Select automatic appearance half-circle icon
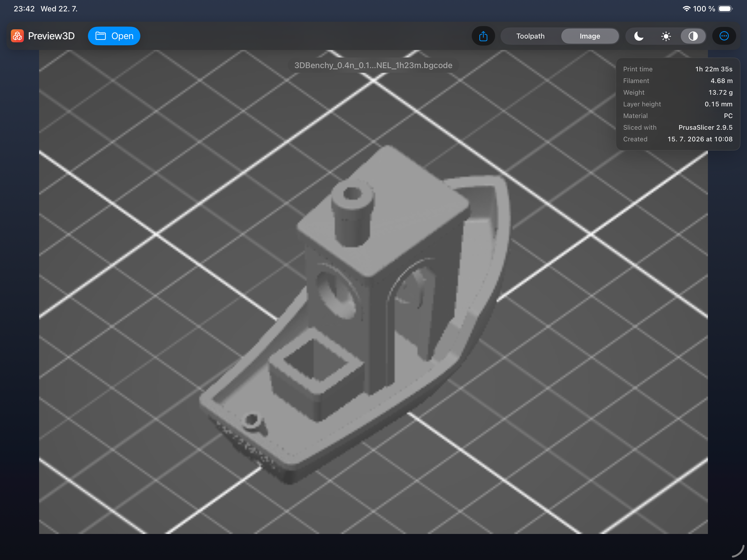This screenshot has width=747, height=560. pos(693,36)
